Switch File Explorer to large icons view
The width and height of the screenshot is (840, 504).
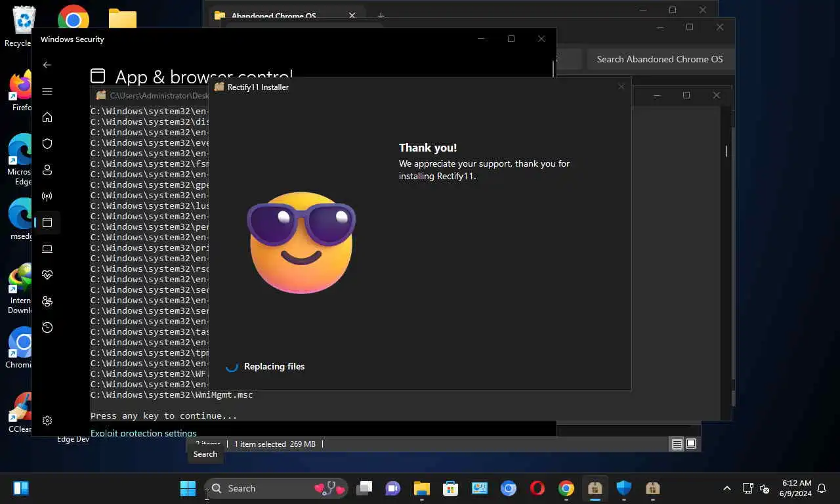[691, 444]
